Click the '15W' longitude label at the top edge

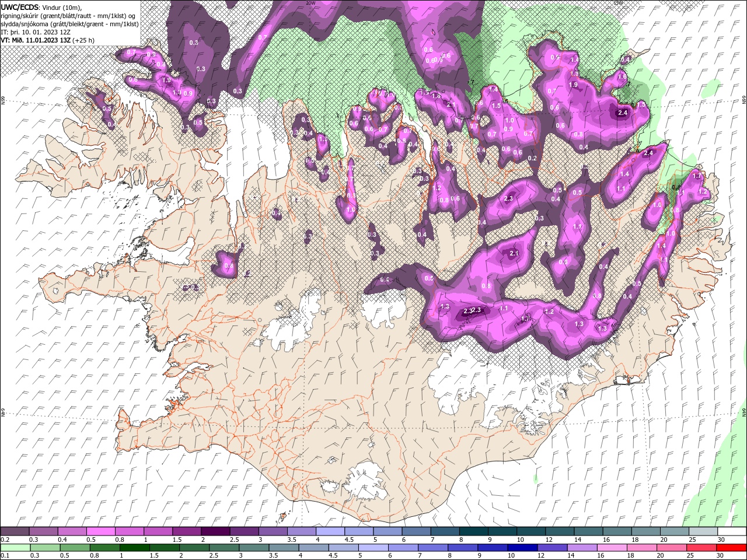click(618, 3)
